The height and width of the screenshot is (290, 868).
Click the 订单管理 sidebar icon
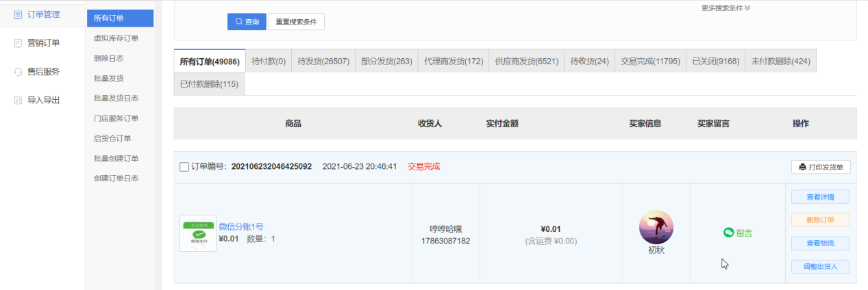18,14
